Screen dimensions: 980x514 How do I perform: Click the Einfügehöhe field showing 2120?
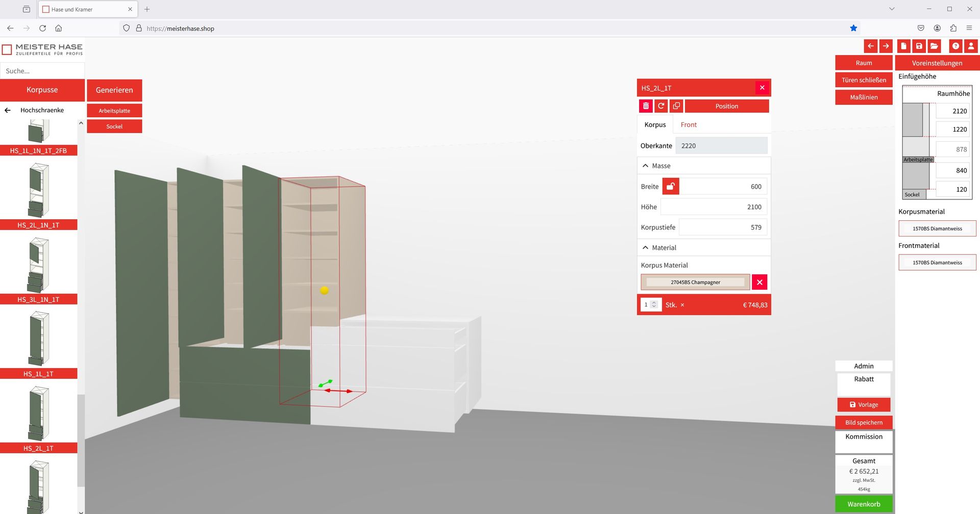click(x=953, y=111)
